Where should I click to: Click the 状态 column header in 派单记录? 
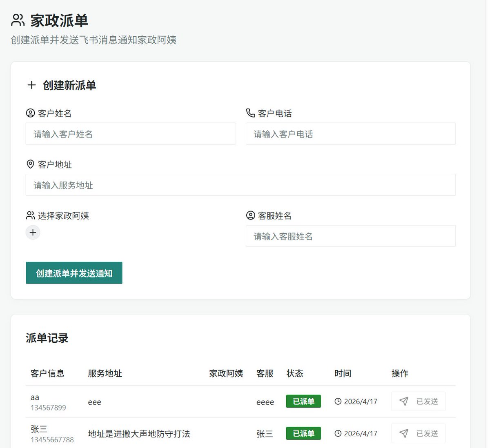tap(295, 373)
